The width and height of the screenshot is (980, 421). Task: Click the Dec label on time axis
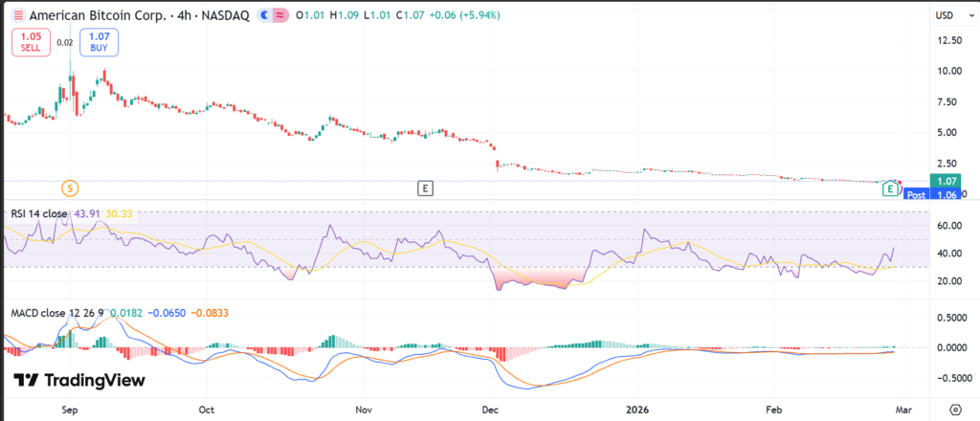(x=490, y=407)
